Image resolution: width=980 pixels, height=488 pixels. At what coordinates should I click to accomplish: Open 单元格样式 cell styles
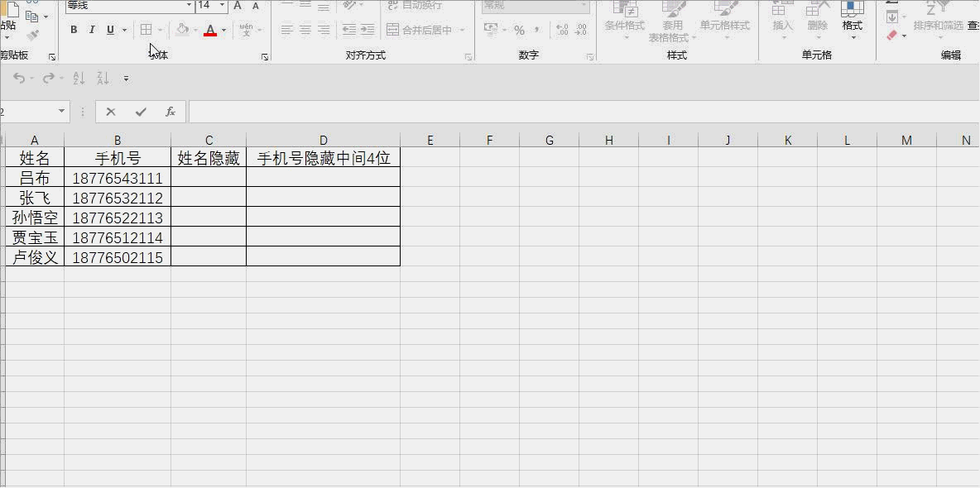coord(725,20)
